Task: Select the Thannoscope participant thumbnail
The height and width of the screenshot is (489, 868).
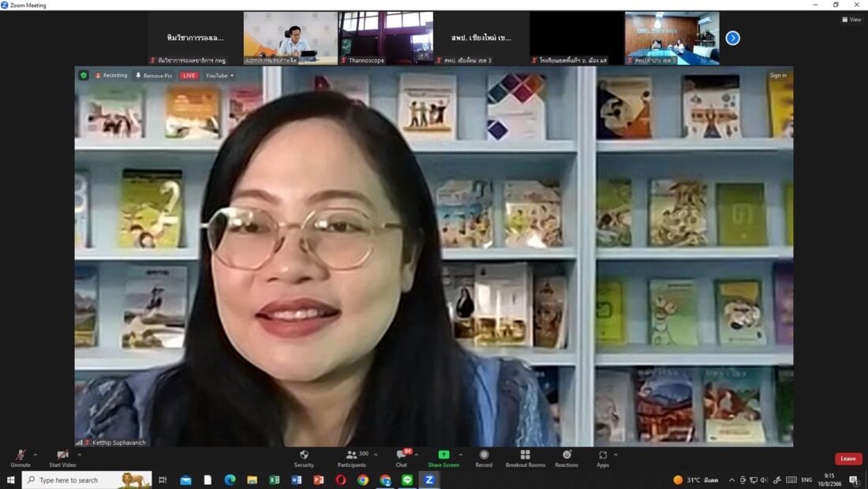Action: (386, 38)
